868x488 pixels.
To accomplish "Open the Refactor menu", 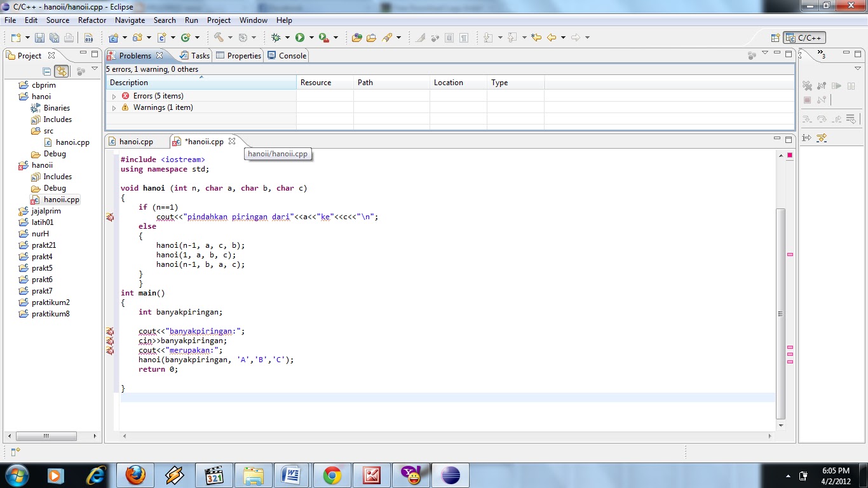I will pyautogui.click(x=92, y=20).
